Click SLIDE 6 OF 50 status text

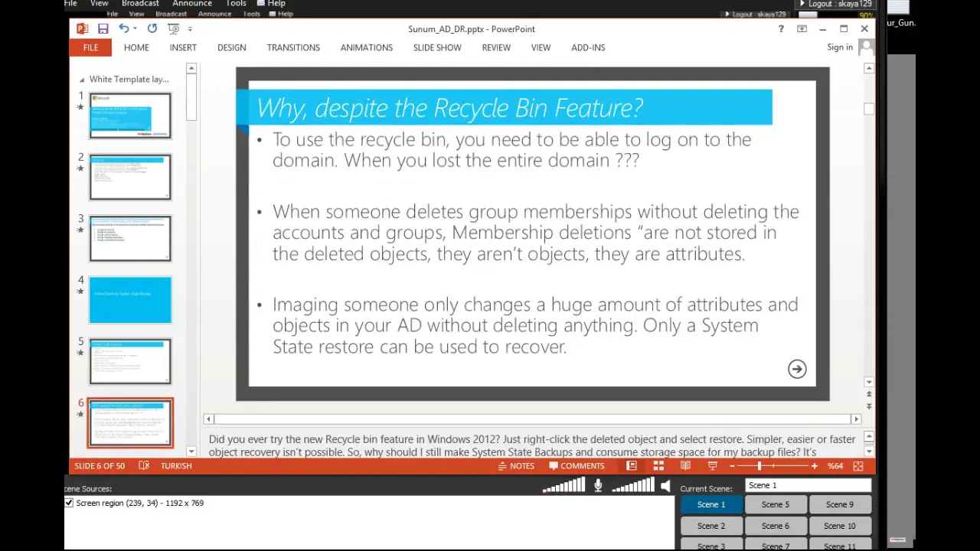100,466
